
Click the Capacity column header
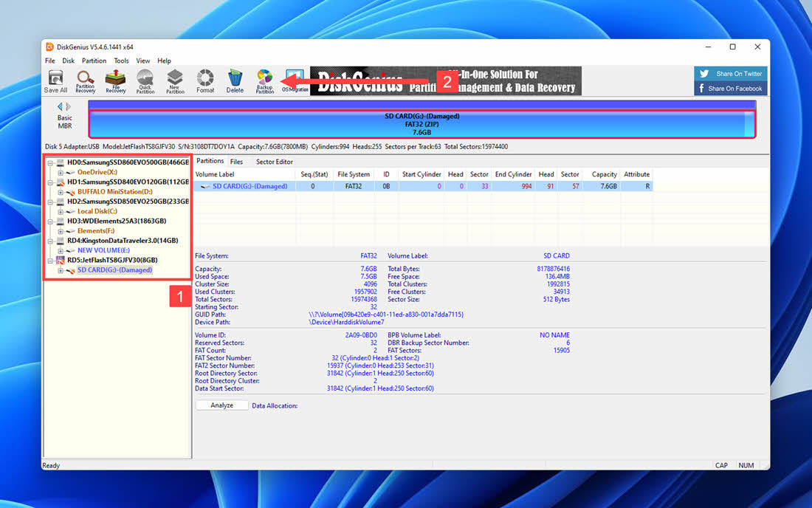coord(601,174)
